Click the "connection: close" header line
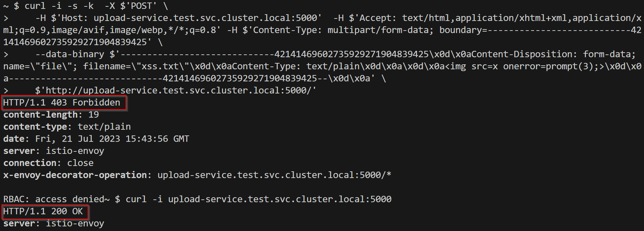This screenshot has width=644, height=231. click(49, 163)
